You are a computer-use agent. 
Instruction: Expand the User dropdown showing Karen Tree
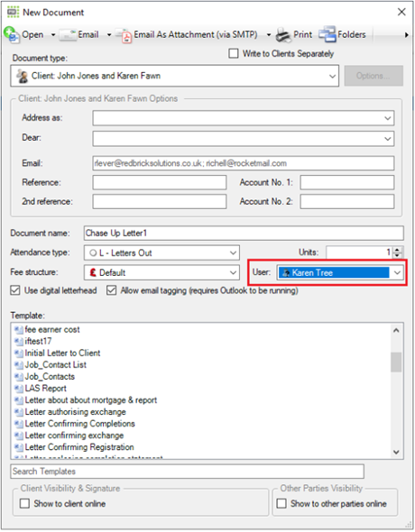point(397,272)
